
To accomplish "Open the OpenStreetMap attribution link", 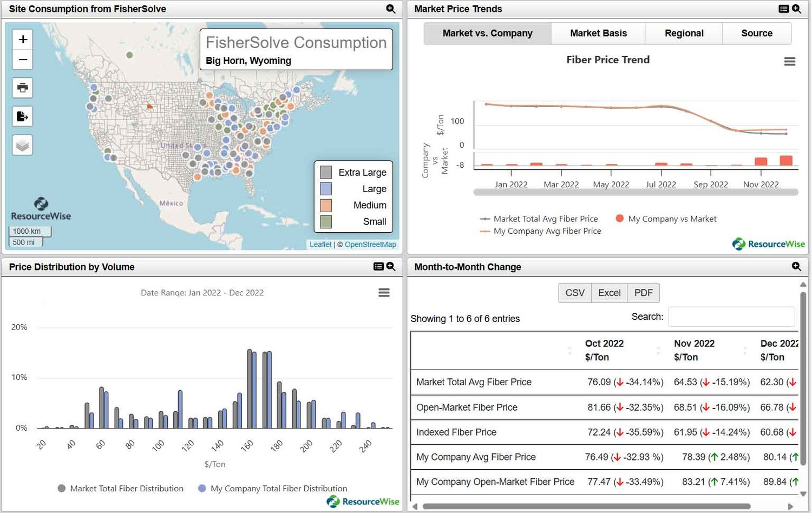I will [x=370, y=245].
